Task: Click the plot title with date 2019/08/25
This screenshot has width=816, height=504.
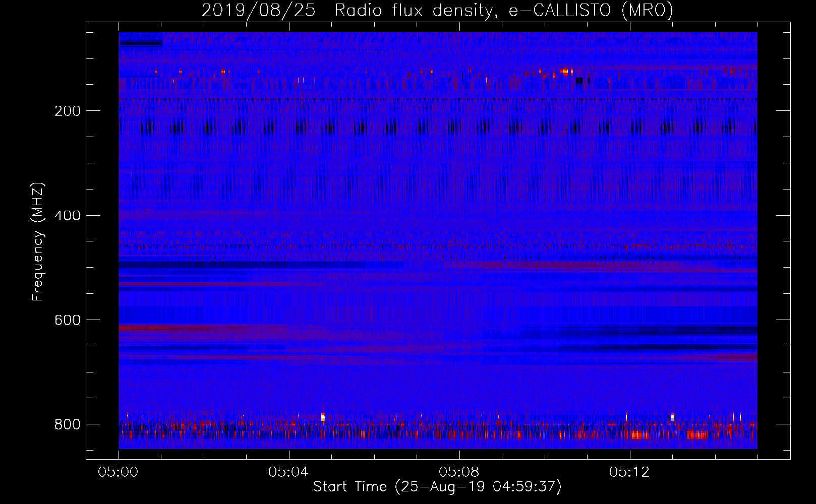Action: pyautogui.click(x=437, y=10)
